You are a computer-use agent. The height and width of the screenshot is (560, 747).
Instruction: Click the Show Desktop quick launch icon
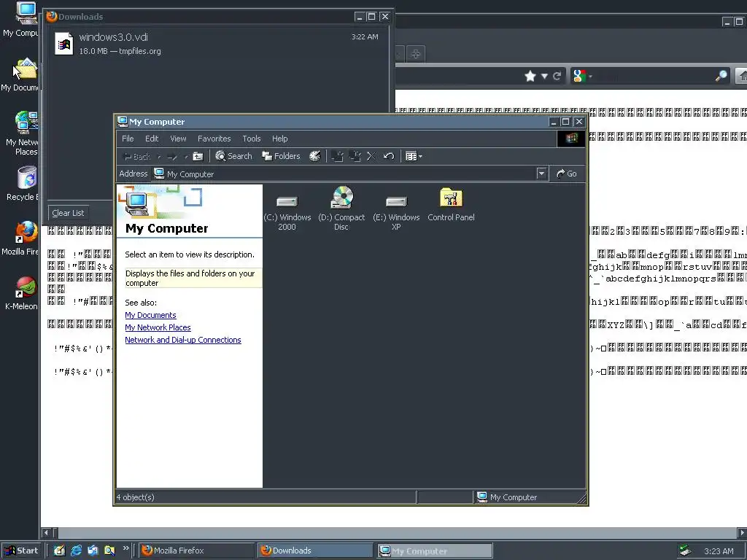coord(59,551)
